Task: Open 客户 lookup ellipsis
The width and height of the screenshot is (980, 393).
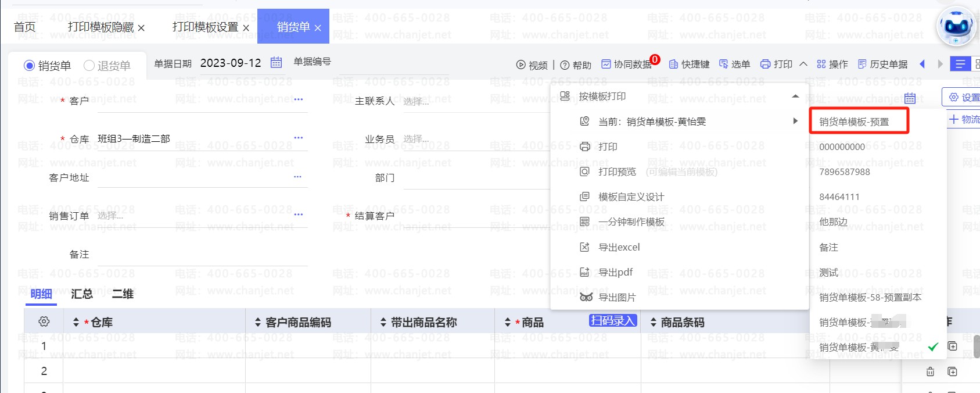Action: coord(299,99)
